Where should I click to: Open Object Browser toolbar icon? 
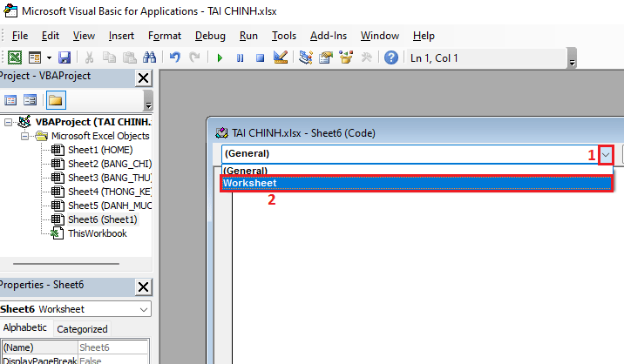346,57
